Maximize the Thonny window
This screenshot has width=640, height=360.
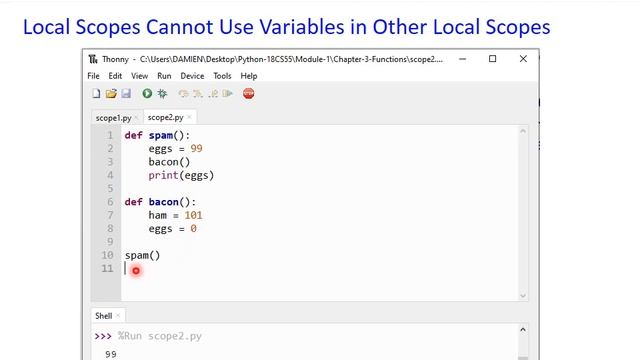pyautogui.click(x=493, y=59)
